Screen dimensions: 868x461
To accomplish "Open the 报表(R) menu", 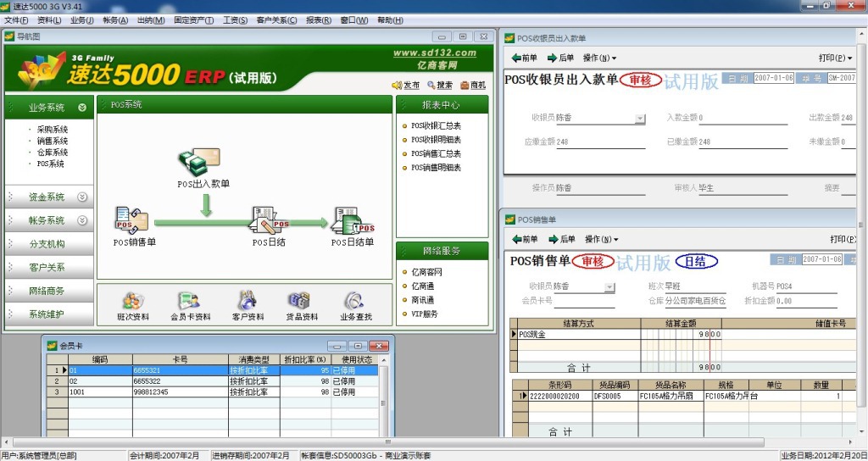I will [x=319, y=20].
